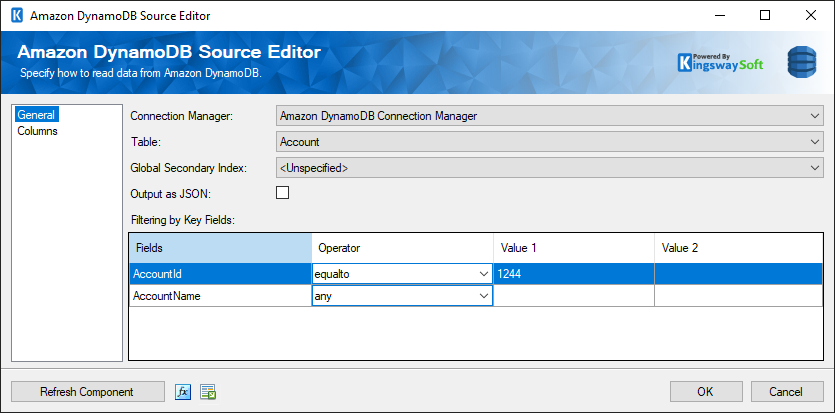This screenshot has height=413, width=835.
Task: Click the Value 2 cell for AccountId
Action: (739, 274)
